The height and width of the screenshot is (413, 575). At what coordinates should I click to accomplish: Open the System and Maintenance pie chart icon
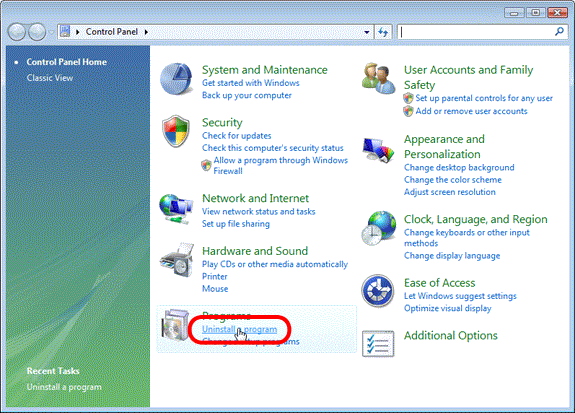(x=176, y=79)
